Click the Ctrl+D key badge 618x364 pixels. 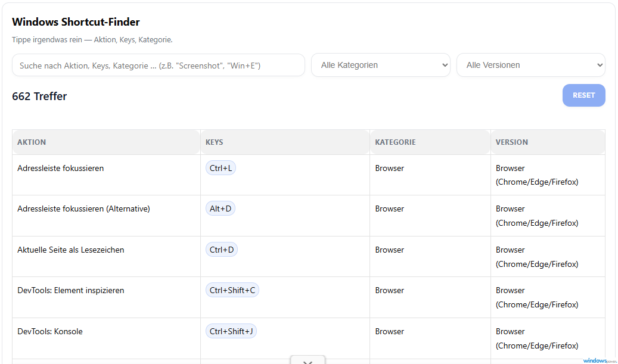click(x=222, y=250)
